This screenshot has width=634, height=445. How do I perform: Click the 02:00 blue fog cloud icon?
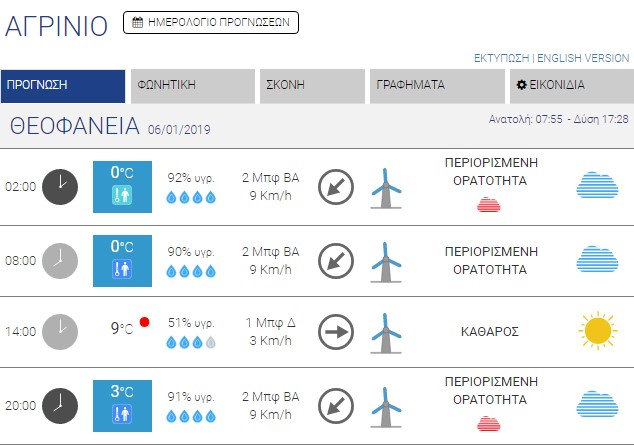click(x=596, y=186)
